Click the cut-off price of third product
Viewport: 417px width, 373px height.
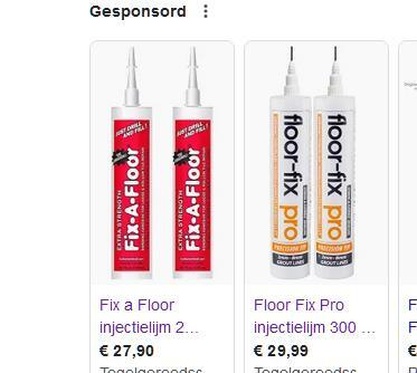[413, 351]
